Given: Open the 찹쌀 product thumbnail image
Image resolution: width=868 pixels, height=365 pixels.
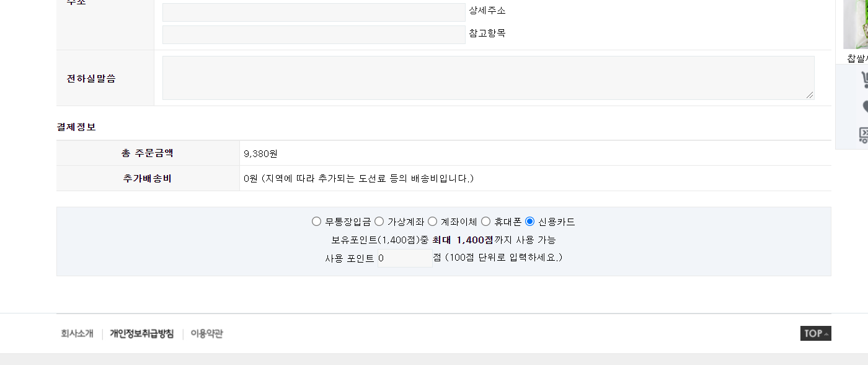Looking at the screenshot, I should (x=856, y=24).
